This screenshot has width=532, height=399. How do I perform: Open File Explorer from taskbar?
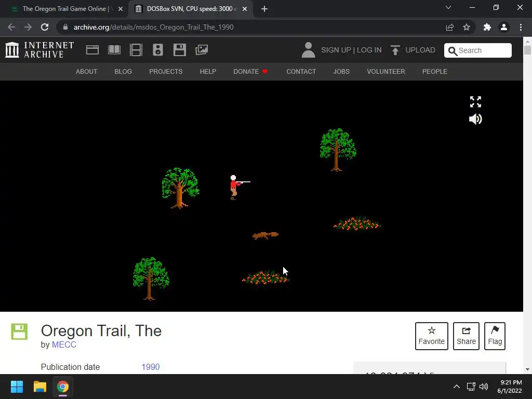tap(39, 387)
